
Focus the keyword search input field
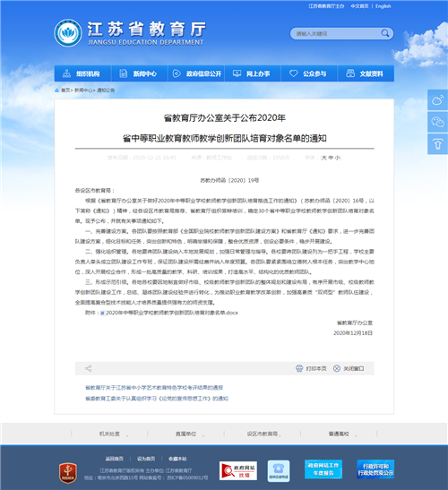[337, 33]
